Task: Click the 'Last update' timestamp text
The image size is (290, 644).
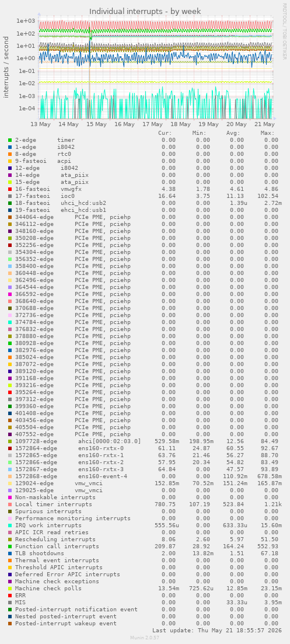Action: [217, 630]
